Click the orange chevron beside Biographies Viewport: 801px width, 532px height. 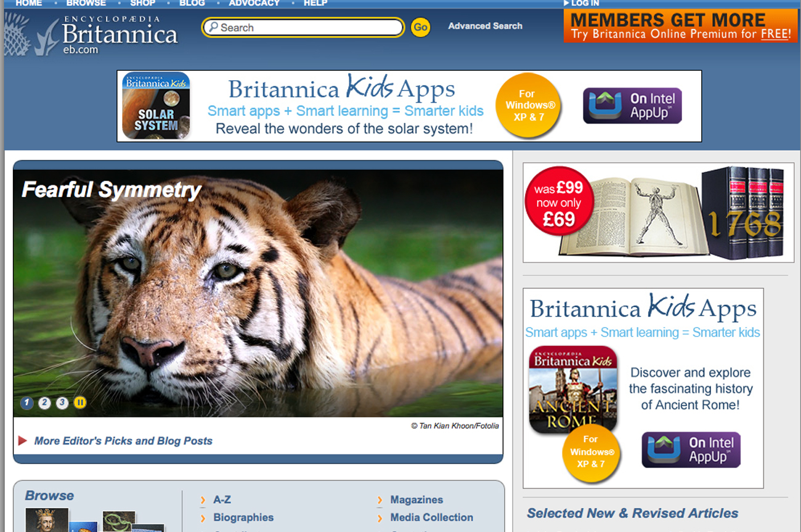[203, 518]
